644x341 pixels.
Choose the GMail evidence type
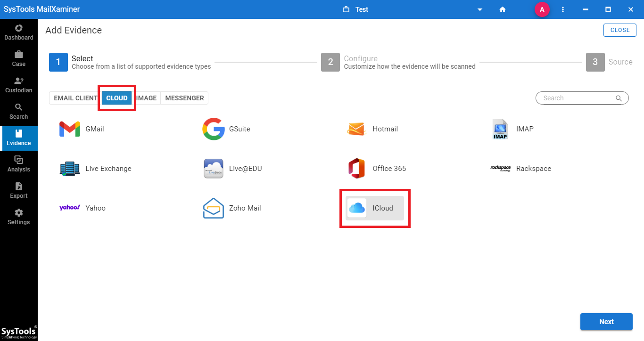point(82,129)
